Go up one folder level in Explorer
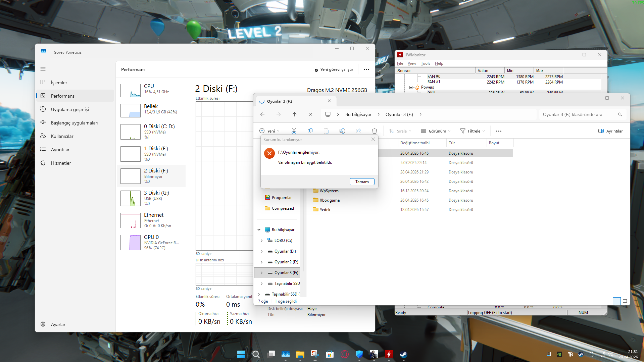644x362 pixels. click(294, 114)
